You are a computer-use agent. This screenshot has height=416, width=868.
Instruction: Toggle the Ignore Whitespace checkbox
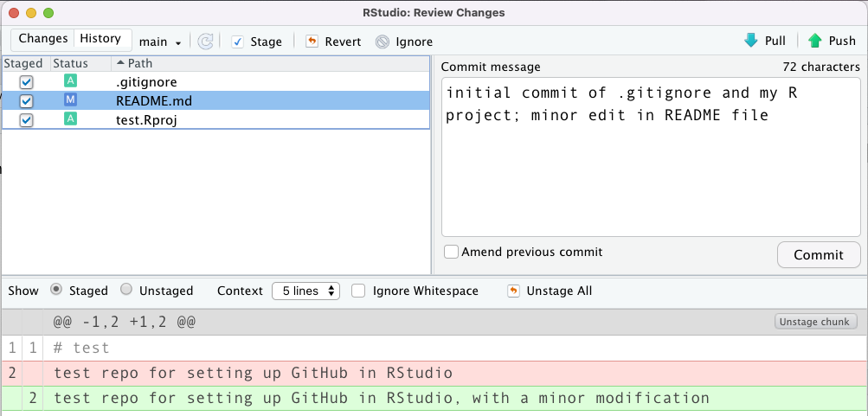coord(358,291)
